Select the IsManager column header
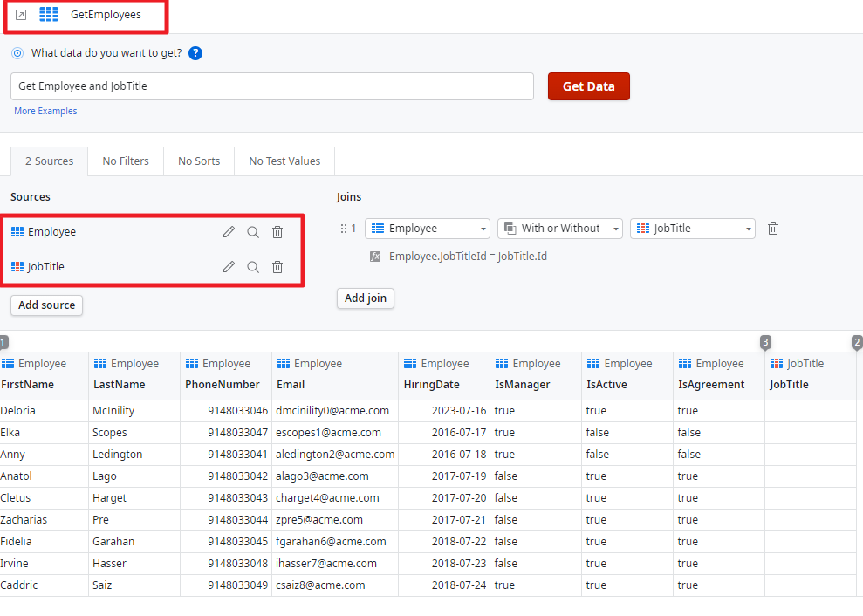The image size is (863, 616). [x=536, y=374]
